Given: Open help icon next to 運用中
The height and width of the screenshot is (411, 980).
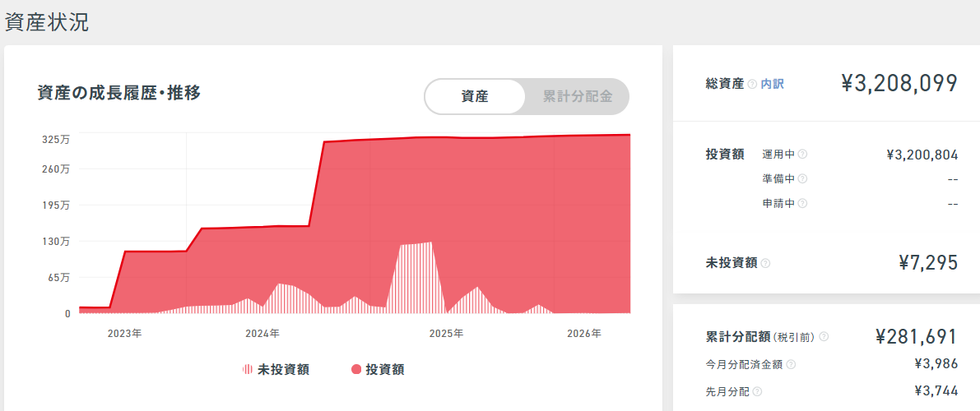Looking at the screenshot, I should [x=802, y=154].
